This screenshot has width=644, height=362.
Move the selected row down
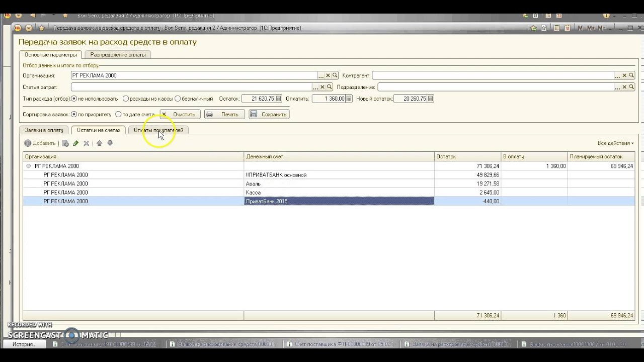tap(110, 143)
